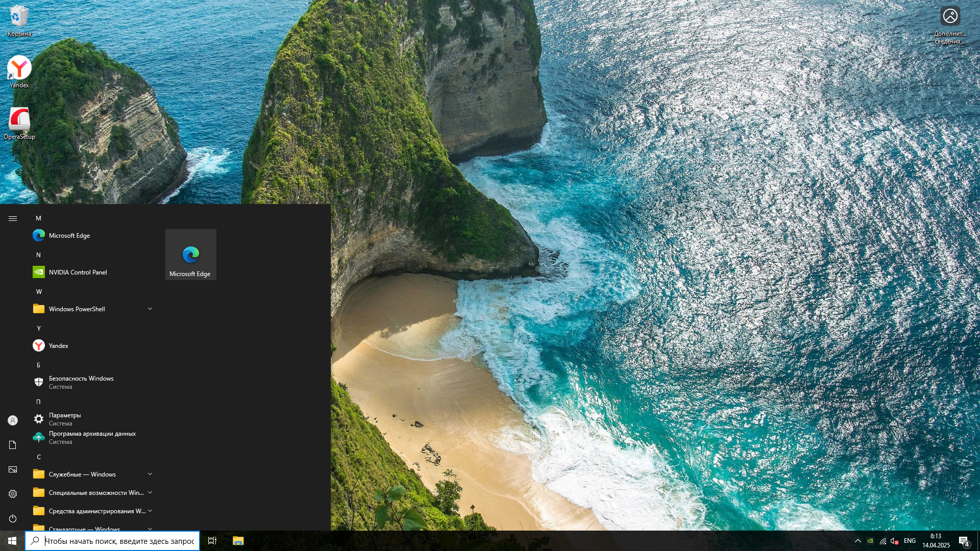
Task: Open Task View on the taskbar
Action: pos(212,541)
